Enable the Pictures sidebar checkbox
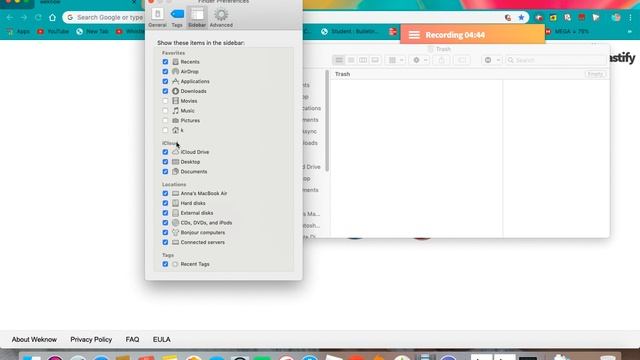The height and width of the screenshot is (360, 640). (x=165, y=120)
